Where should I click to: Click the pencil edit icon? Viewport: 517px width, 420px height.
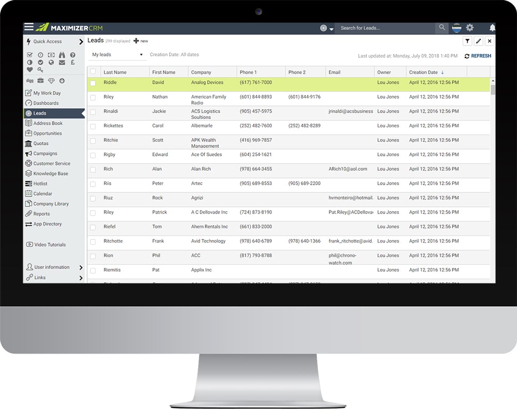coord(478,41)
